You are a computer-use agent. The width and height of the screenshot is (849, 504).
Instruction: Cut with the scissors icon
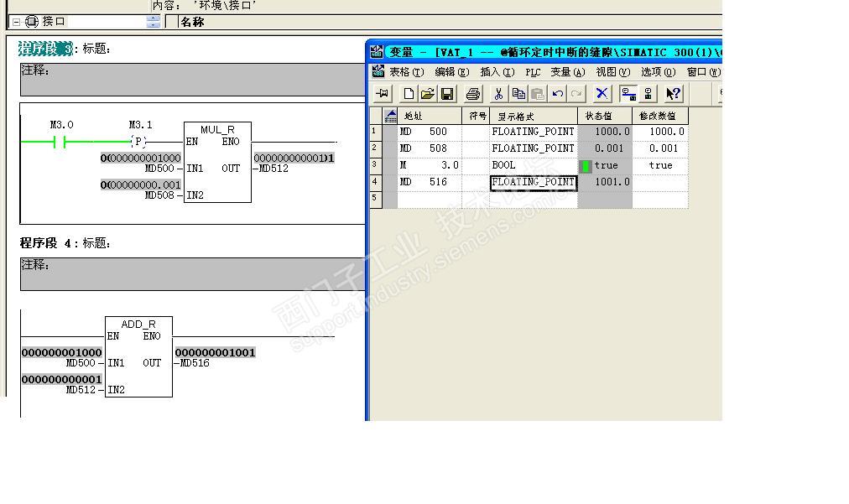498,94
